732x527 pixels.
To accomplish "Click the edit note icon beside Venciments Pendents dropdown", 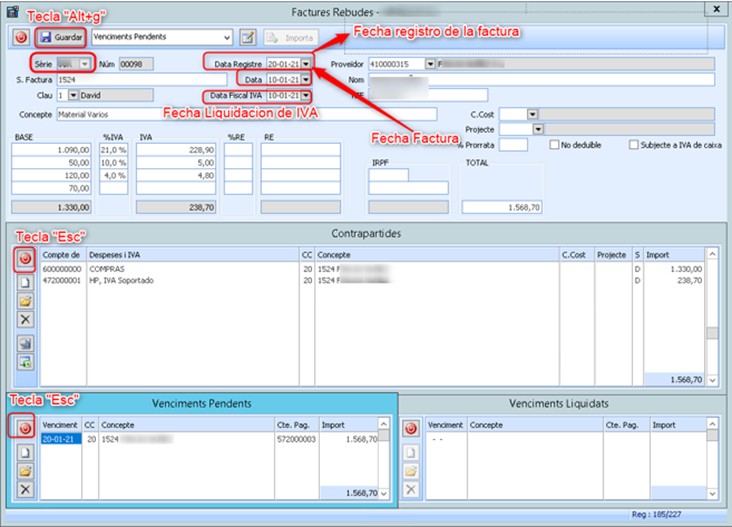I will (248, 37).
